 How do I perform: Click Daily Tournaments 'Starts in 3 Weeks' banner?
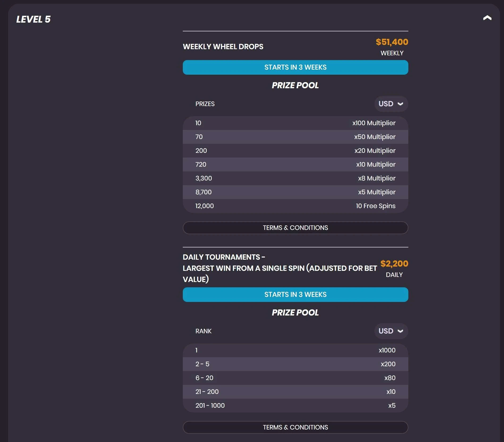pos(295,295)
